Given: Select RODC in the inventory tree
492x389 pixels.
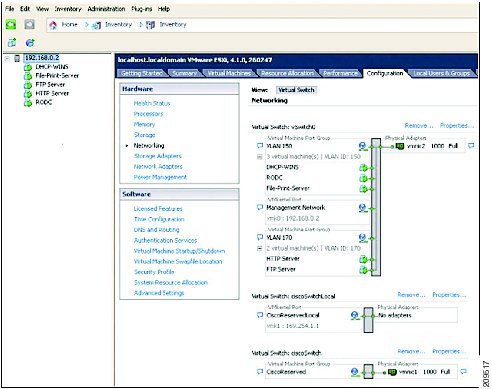Looking at the screenshot, I should [44, 103].
